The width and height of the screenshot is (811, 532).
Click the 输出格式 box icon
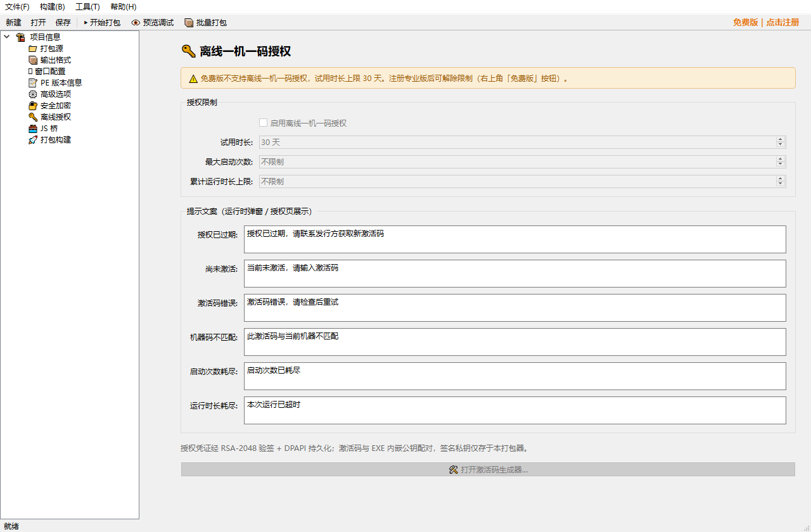[33, 60]
